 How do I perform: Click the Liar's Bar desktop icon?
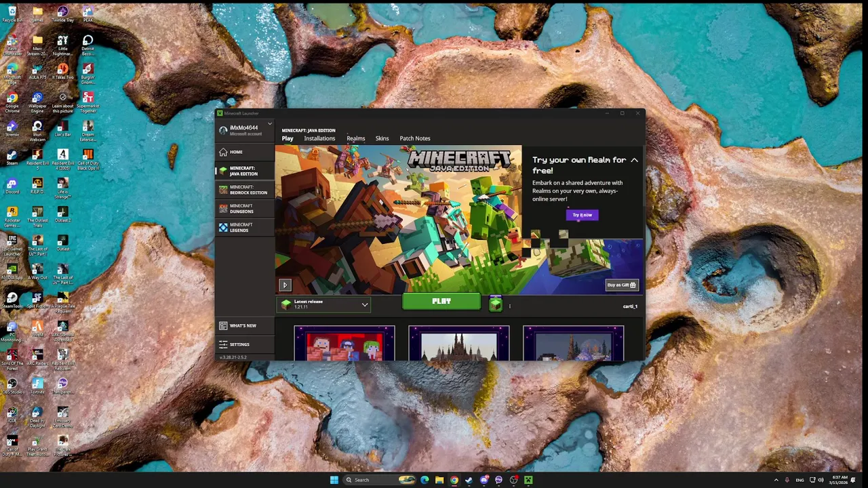click(x=62, y=129)
